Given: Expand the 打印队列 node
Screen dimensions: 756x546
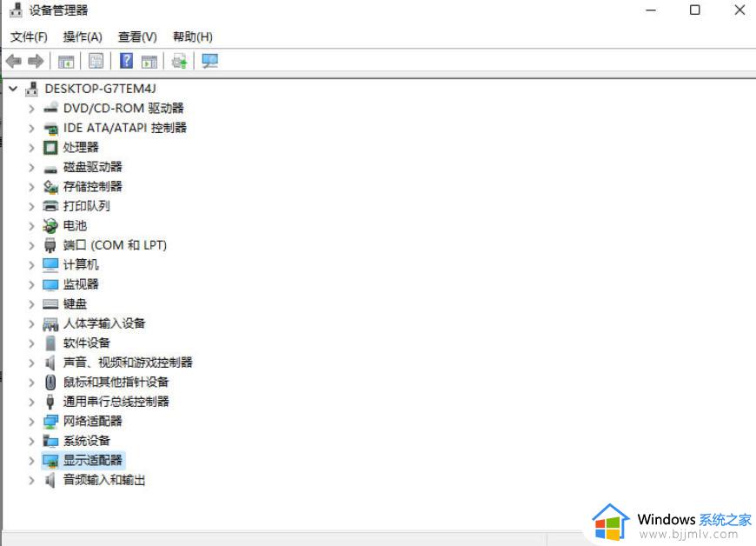Looking at the screenshot, I should pyautogui.click(x=31, y=206).
